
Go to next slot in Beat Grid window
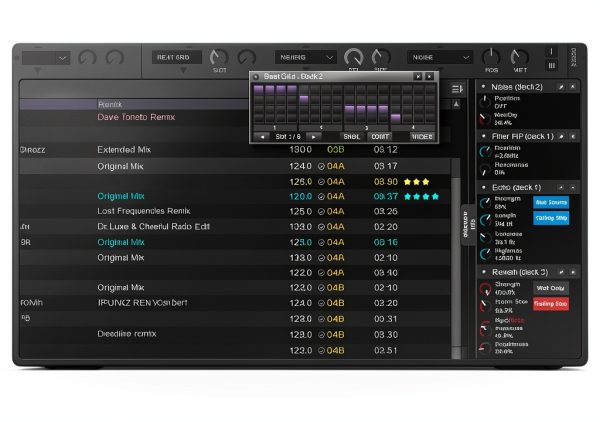click(x=313, y=137)
